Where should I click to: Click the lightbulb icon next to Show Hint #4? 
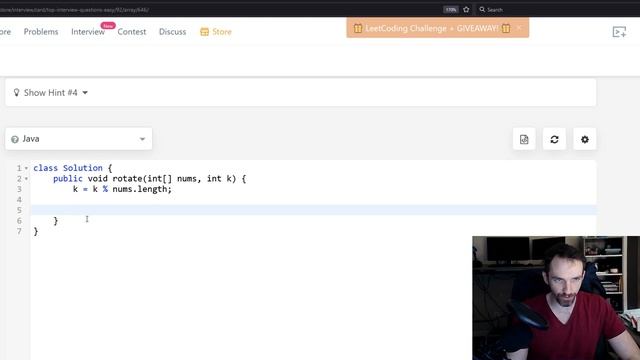pyautogui.click(x=16, y=93)
